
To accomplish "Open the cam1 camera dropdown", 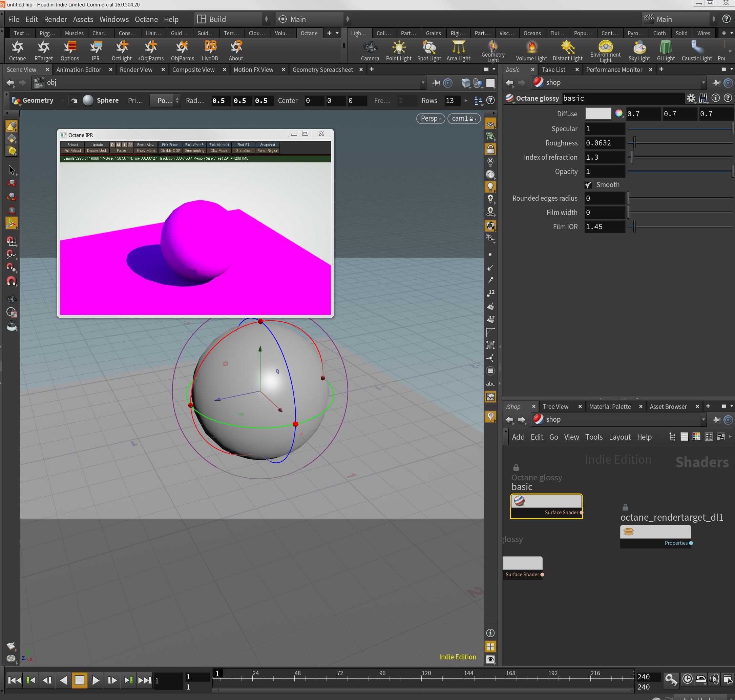I will (463, 118).
